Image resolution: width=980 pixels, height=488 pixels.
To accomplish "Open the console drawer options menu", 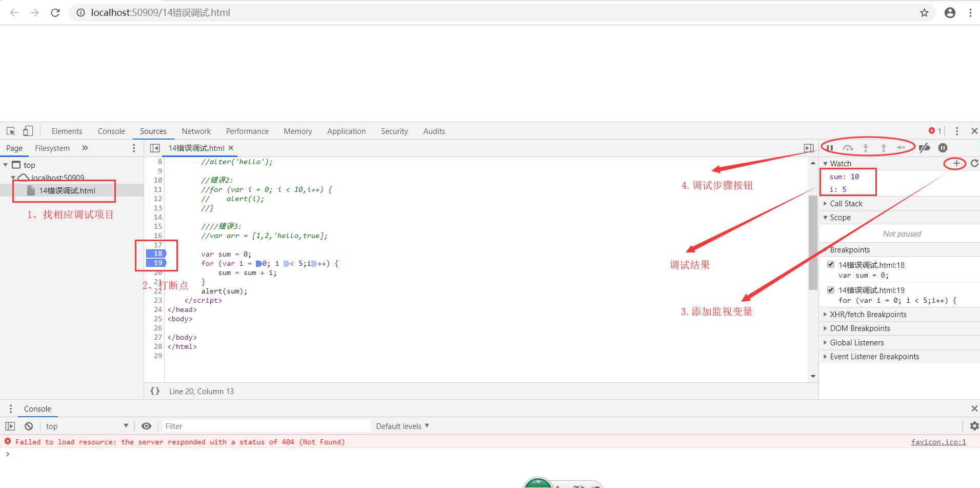I will coord(10,408).
